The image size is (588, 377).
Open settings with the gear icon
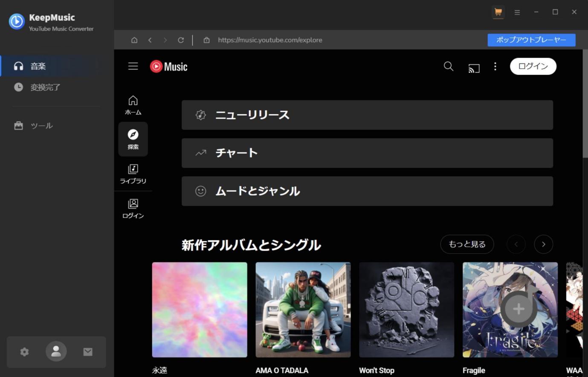(25, 352)
